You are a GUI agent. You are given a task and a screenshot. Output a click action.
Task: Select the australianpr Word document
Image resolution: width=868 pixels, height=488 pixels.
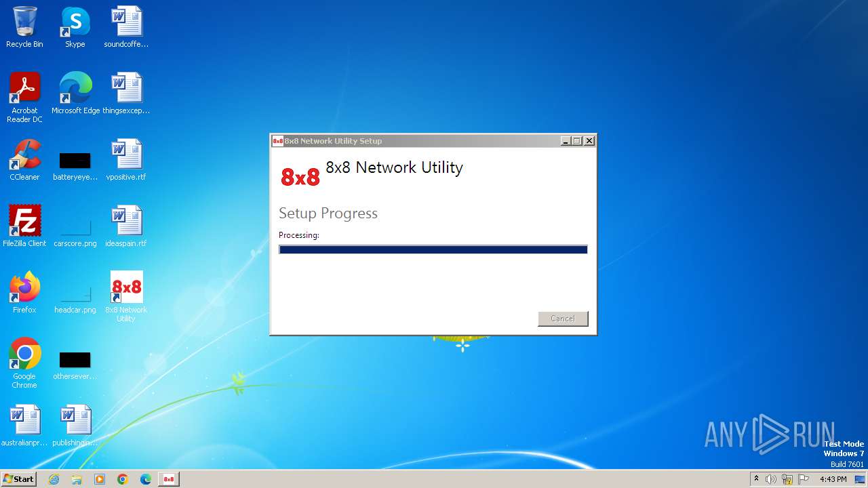click(24, 426)
